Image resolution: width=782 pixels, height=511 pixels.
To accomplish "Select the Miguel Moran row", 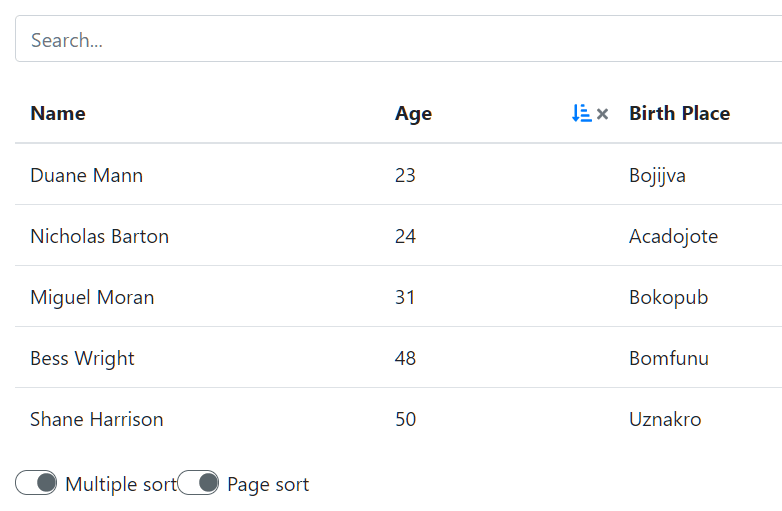I will tap(398, 297).
